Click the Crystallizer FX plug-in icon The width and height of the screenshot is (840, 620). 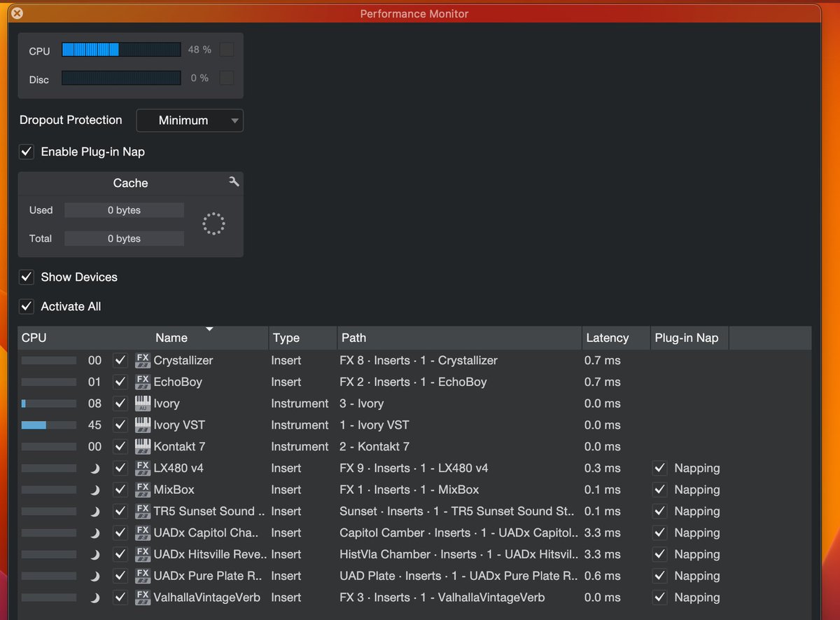click(143, 361)
